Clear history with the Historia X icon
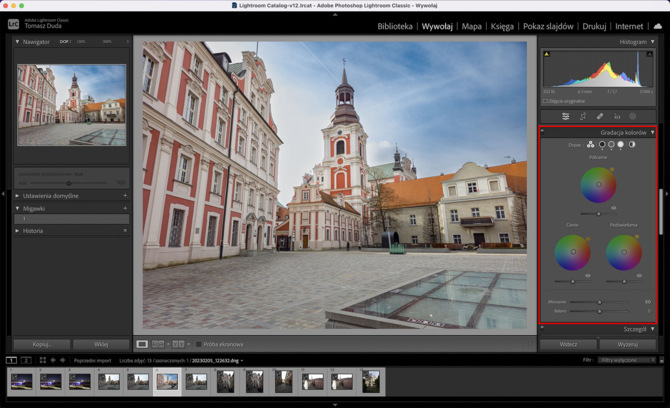Screen dimensions: 670x408 point(125,231)
